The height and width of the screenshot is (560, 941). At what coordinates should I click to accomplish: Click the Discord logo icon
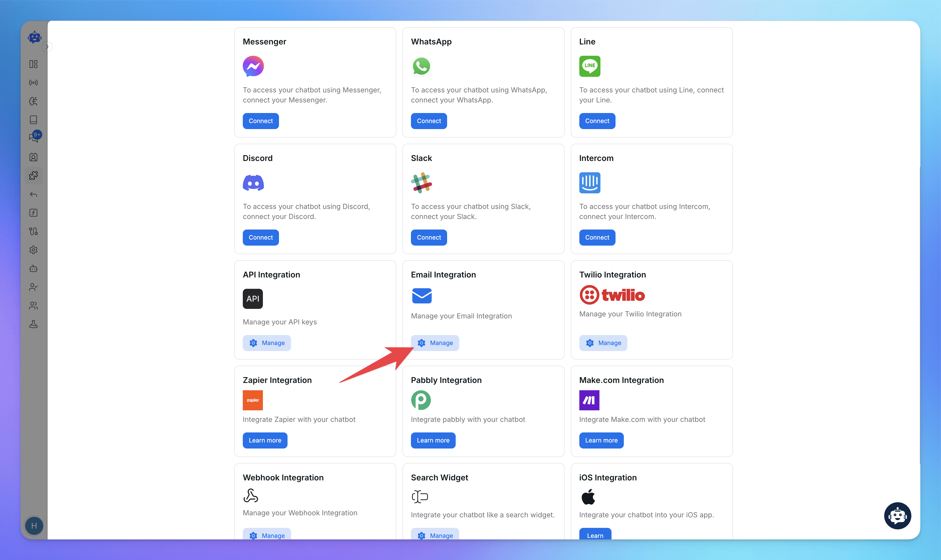[253, 183]
